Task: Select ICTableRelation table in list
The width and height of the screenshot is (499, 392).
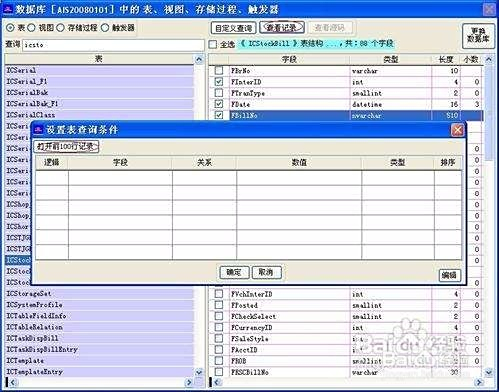Action: 99,327
